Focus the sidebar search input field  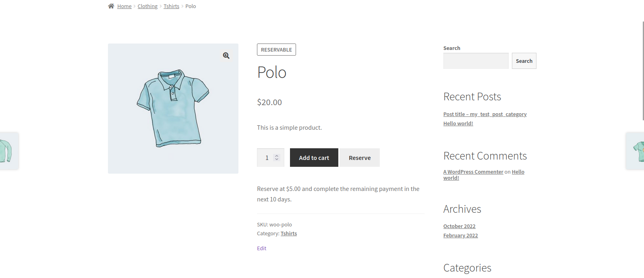coord(476,61)
